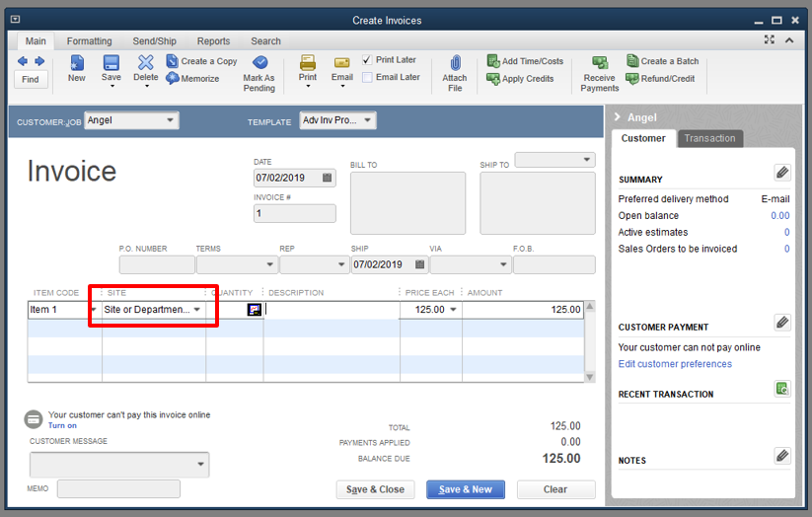Click the Email envelope icon
Screen dimensions: 812x517
[x=341, y=63]
